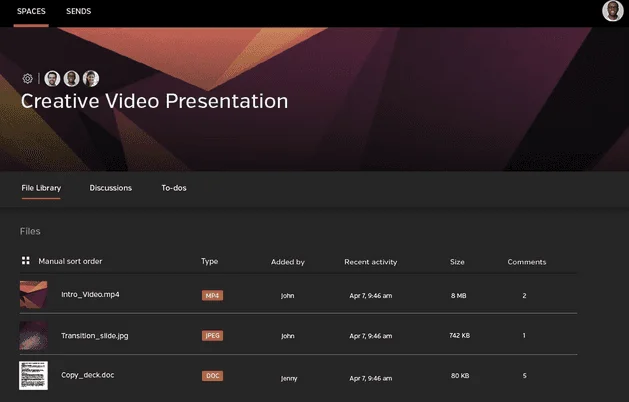
Task: Sort files by Type column
Action: (209, 261)
